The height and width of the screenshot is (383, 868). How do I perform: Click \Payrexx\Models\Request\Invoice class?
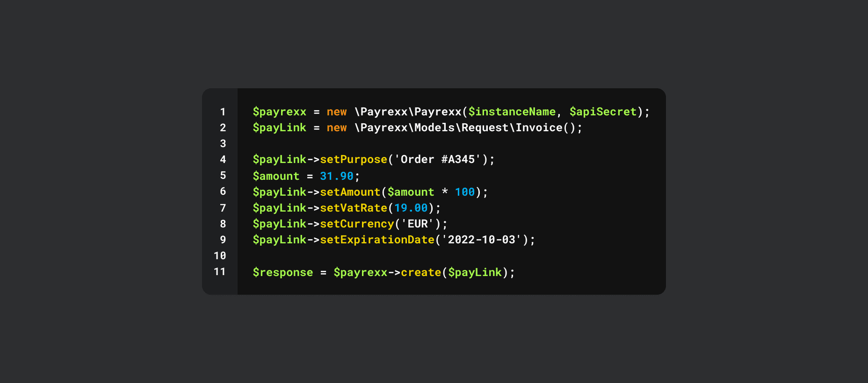click(458, 128)
